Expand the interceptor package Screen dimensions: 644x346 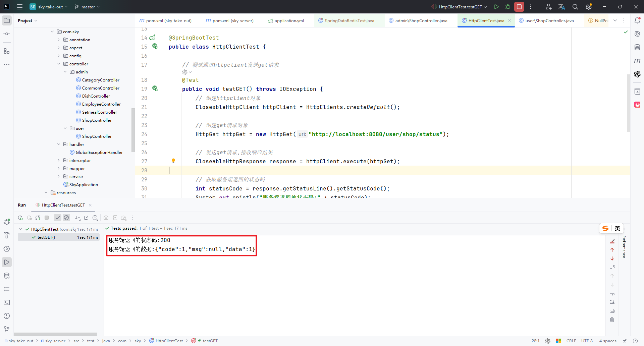[x=59, y=160]
